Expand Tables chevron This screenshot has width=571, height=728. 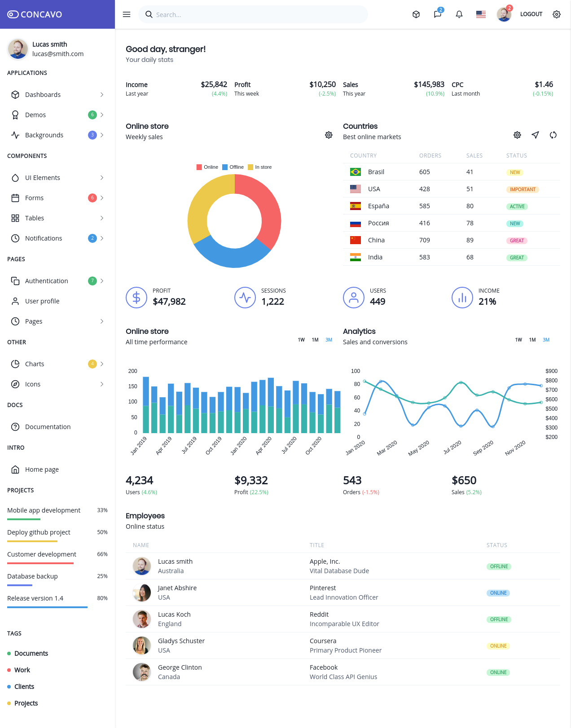[102, 218]
